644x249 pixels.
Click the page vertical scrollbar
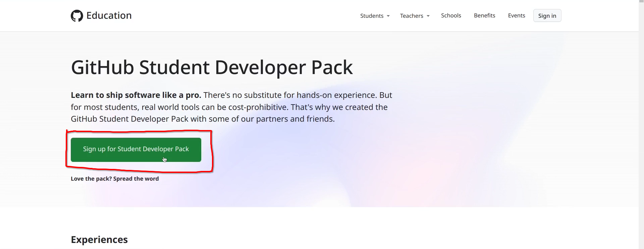pyautogui.click(x=641, y=124)
